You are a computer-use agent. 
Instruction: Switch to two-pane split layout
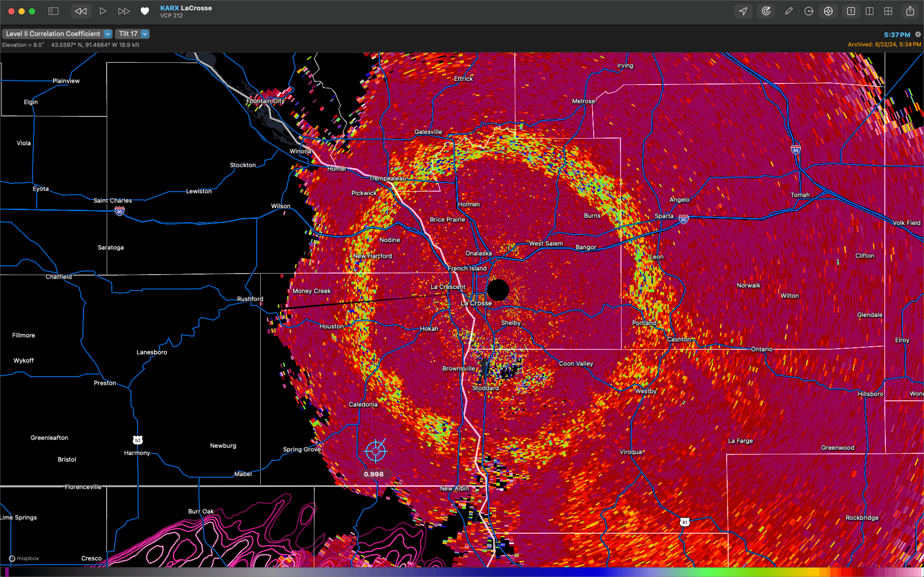(870, 11)
